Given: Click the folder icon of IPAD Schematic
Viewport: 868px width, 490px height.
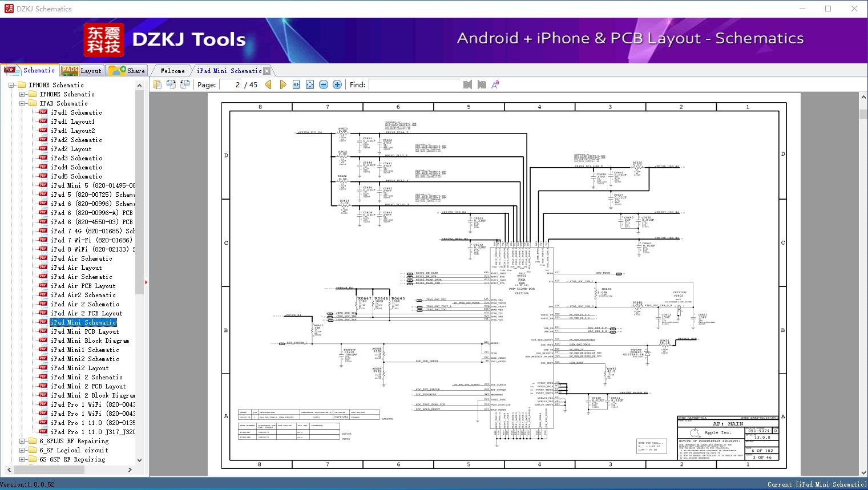Looking at the screenshot, I should [x=33, y=103].
